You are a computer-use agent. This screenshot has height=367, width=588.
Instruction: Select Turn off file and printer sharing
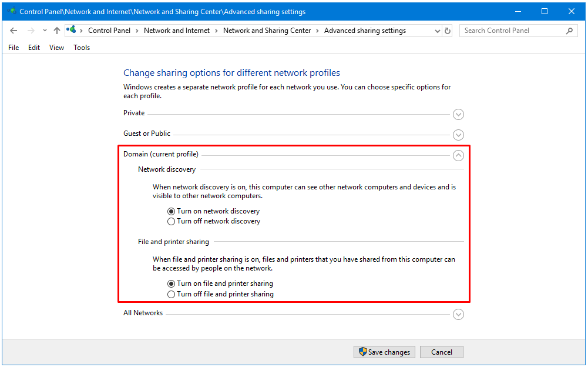172,294
